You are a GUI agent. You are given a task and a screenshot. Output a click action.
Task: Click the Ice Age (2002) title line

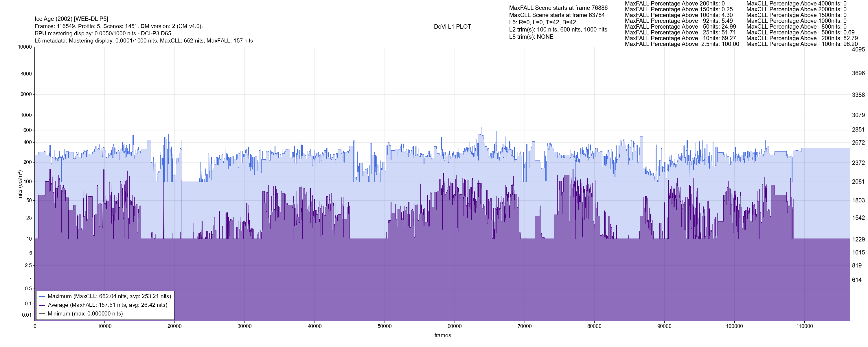point(71,19)
